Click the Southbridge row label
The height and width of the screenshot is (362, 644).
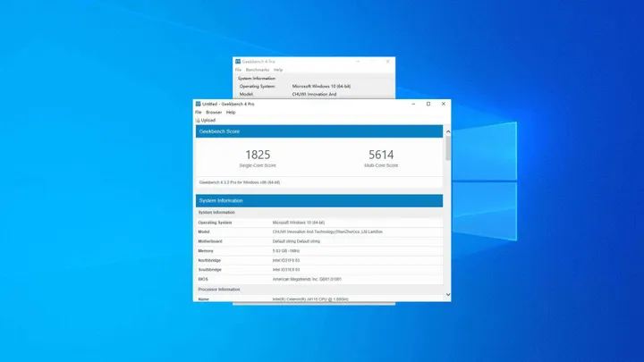point(209,270)
